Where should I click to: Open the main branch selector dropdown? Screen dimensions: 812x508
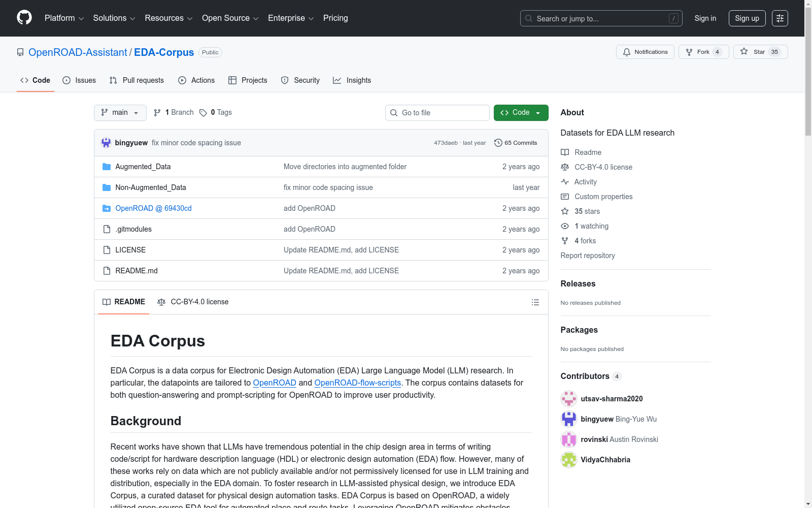[120, 113]
